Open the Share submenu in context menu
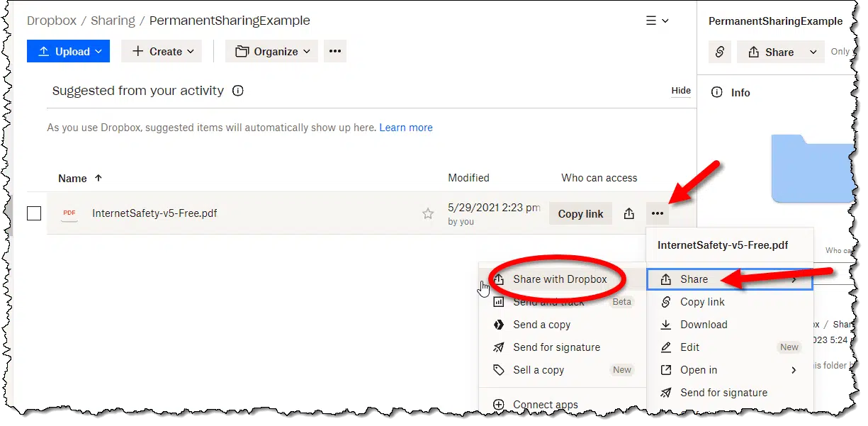 (729, 279)
